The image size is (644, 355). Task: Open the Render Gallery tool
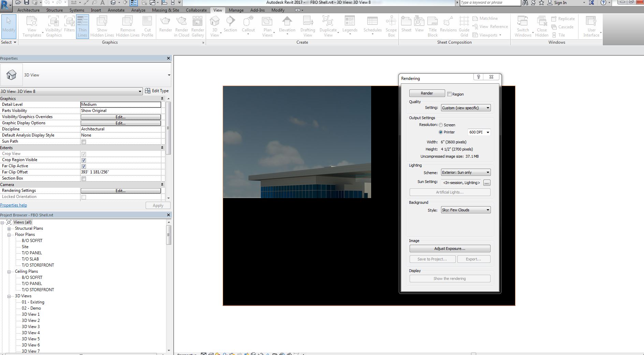pyautogui.click(x=197, y=26)
